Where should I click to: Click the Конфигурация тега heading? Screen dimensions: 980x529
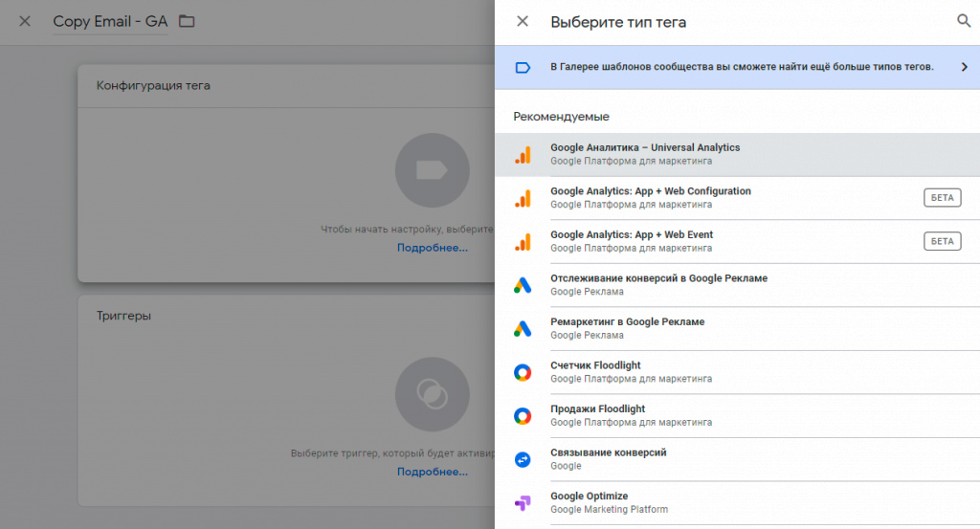tap(153, 85)
